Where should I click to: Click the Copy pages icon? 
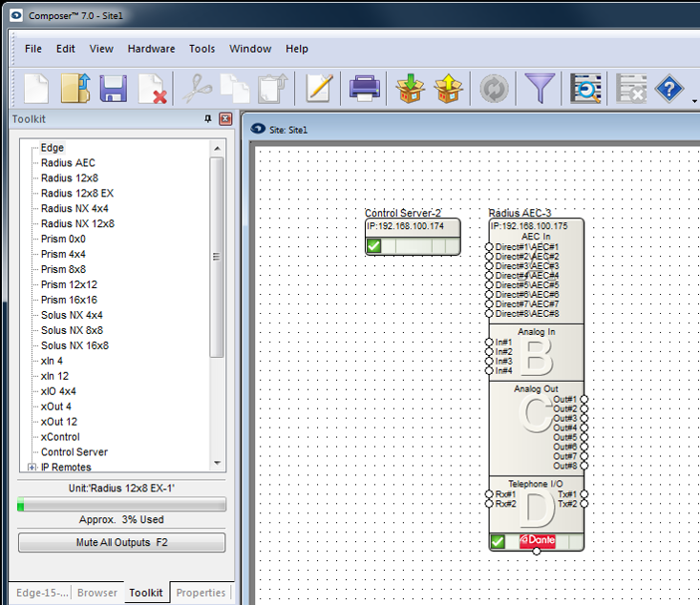pos(235,89)
